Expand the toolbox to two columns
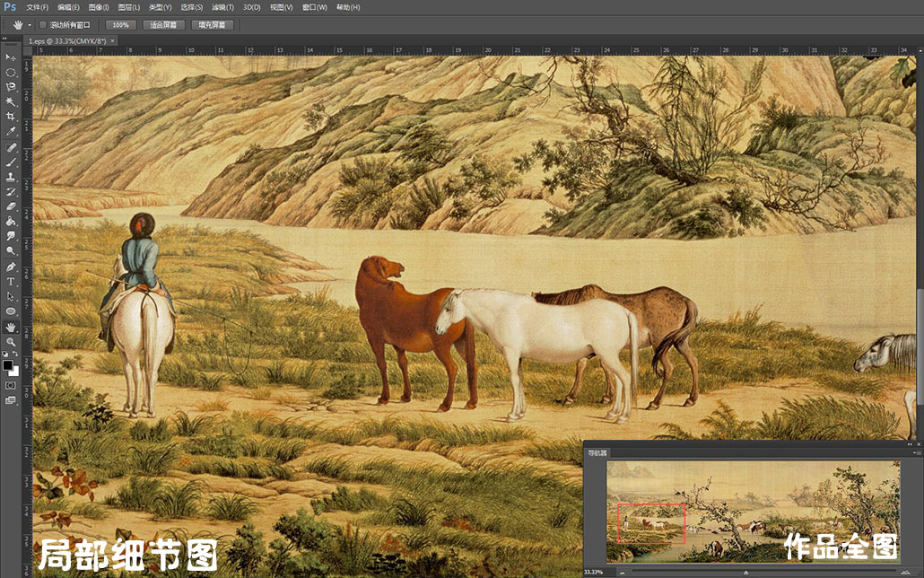Screen dimensions: 924x578 click(x=4, y=39)
